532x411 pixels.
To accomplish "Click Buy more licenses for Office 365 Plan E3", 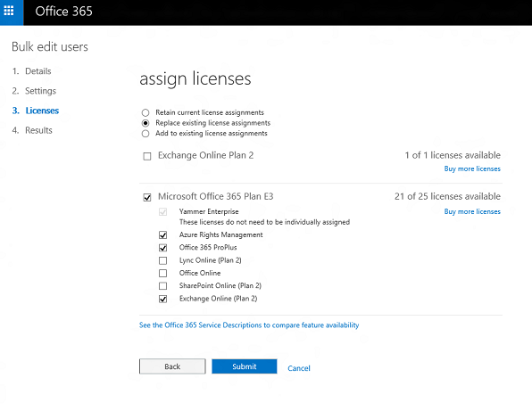I will click(x=472, y=211).
